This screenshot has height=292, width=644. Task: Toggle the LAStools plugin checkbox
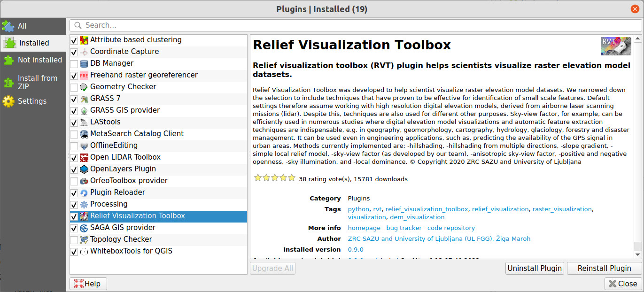74,123
